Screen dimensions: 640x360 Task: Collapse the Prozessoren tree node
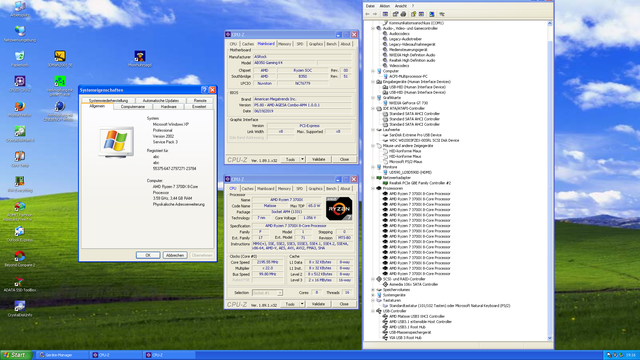[373, 189]
